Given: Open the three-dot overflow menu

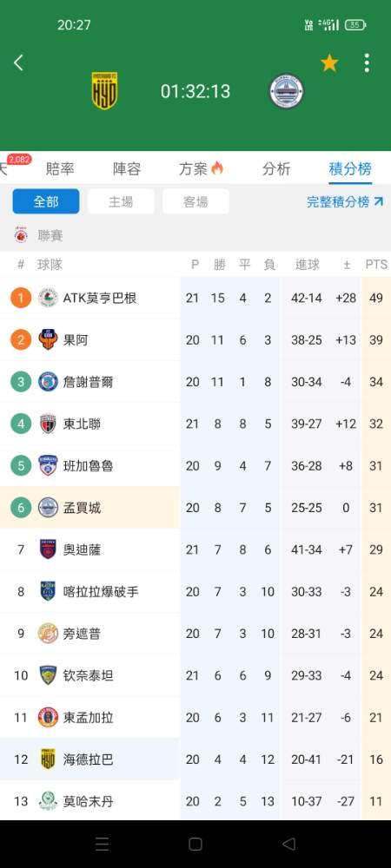Looking at the screenshot, I should (x=367, y=63).
